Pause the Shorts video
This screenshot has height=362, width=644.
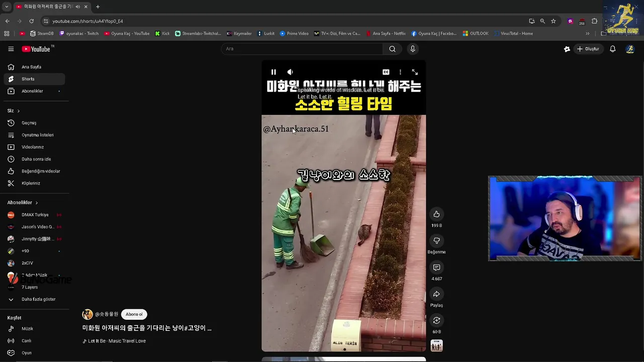click(x=274, y=72)
